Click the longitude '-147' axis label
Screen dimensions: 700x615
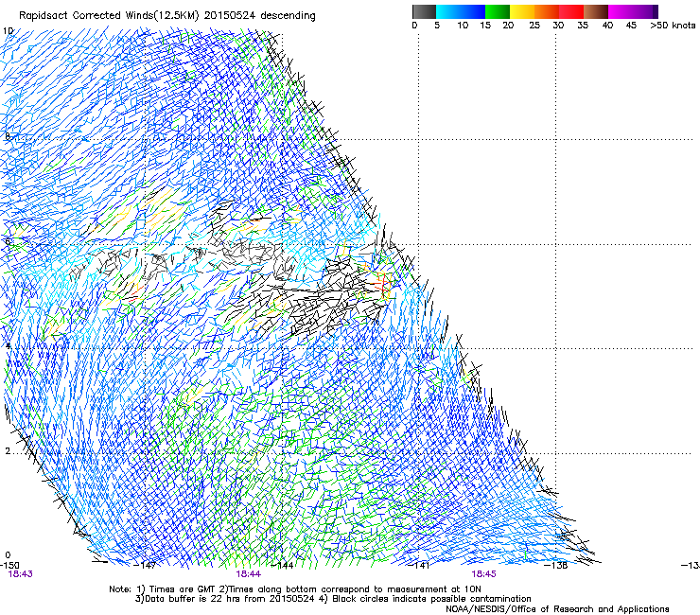[x=146, y=566]
